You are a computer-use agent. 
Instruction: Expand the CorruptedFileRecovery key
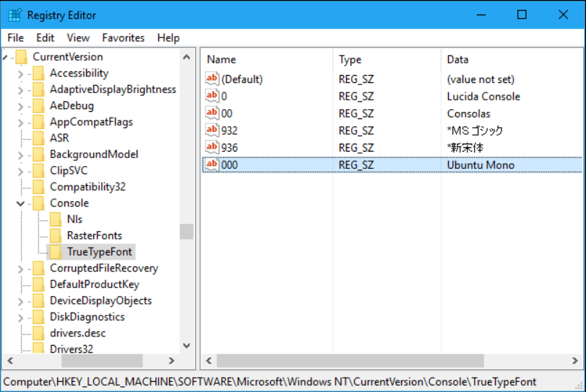[20, 269]
